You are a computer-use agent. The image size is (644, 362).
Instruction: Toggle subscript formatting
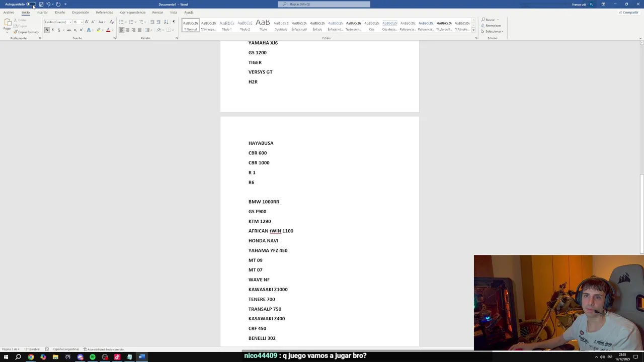[75, 30]
